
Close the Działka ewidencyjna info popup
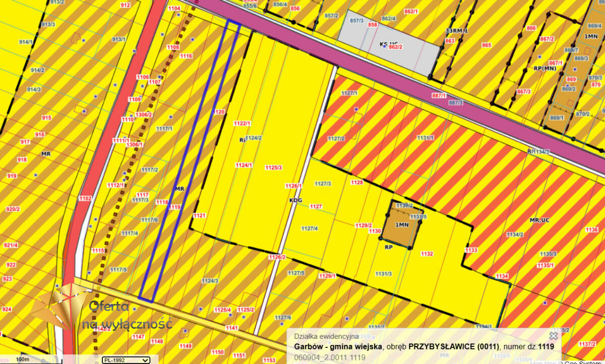(x=553, y=336)
